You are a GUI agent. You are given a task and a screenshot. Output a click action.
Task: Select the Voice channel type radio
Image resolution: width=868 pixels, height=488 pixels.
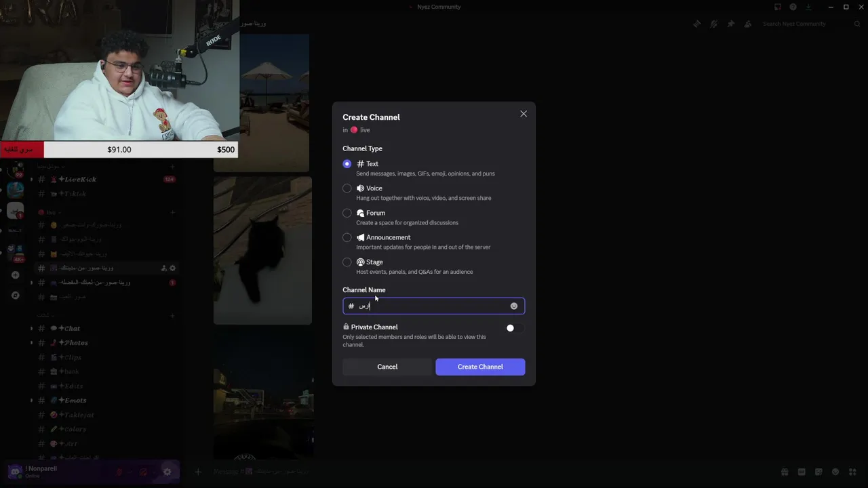[347, 188]
